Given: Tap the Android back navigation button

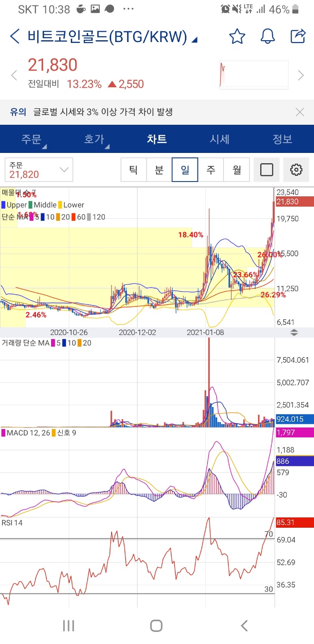Looking at the screenshot, I should pos(244,626).
